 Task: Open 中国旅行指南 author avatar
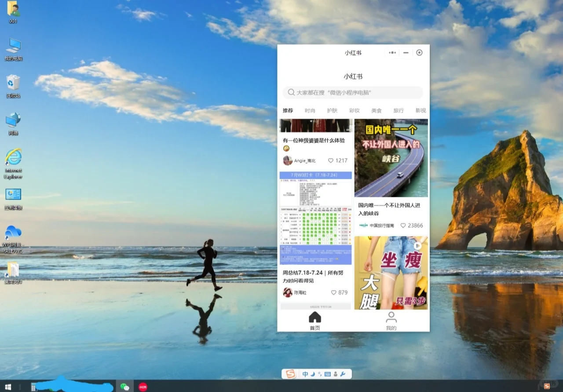tap(363, 225)
